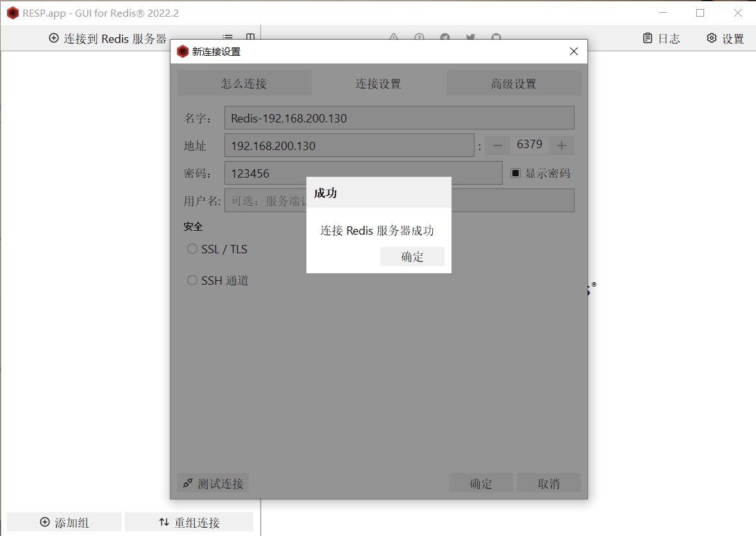Viewport: 756px width, 536px height.
Task: Open the 高级设置 tab
Action: tap(514, 83)
